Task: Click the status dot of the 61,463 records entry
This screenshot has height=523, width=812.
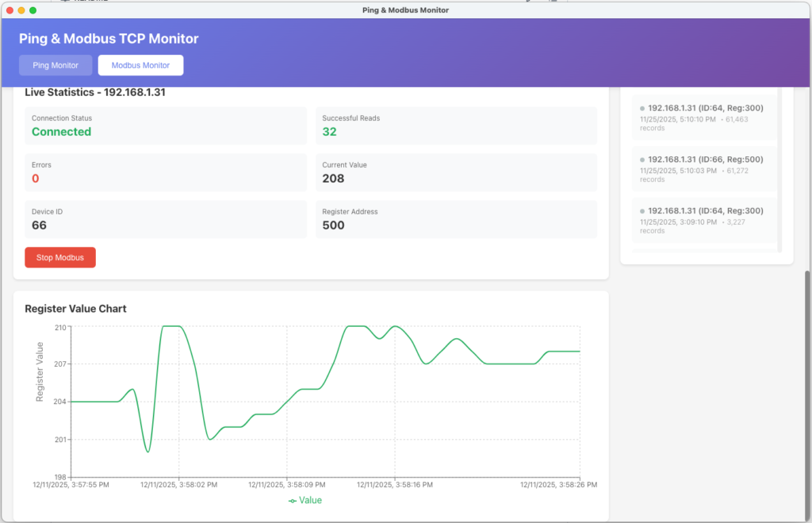Action: tap(642, 108)
